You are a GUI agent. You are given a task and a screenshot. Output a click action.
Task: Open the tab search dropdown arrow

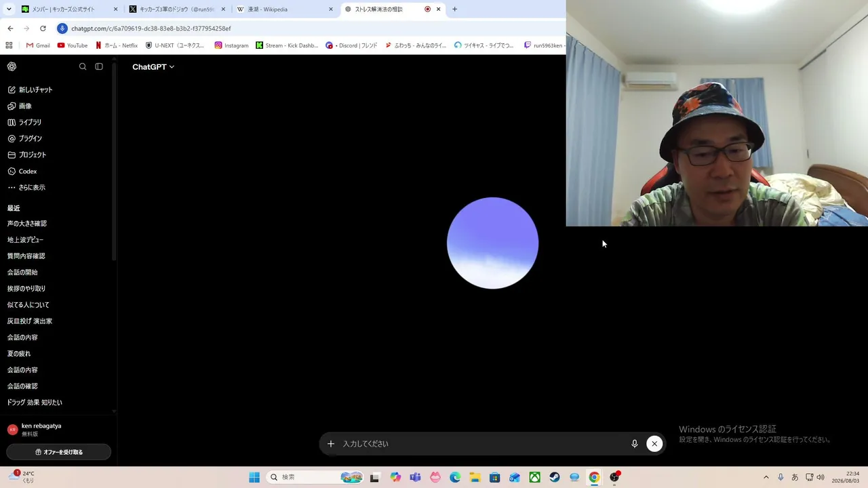[9, 9]
